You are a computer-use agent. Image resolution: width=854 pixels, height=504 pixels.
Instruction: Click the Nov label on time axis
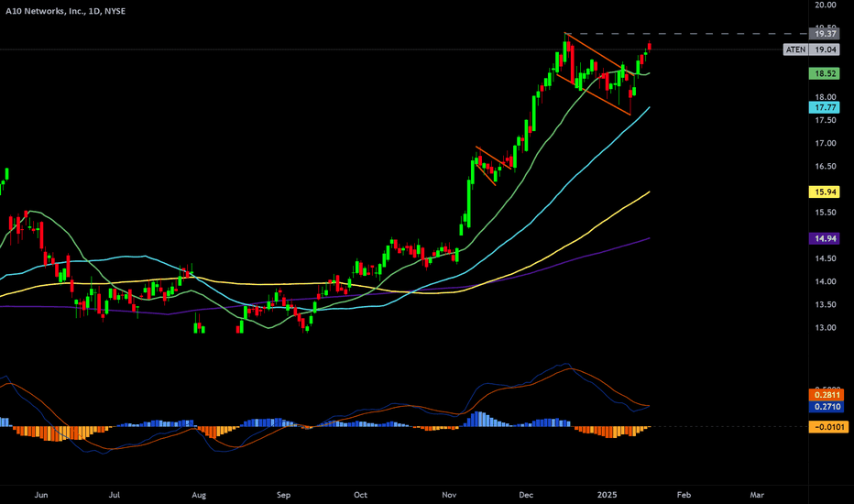449,495
